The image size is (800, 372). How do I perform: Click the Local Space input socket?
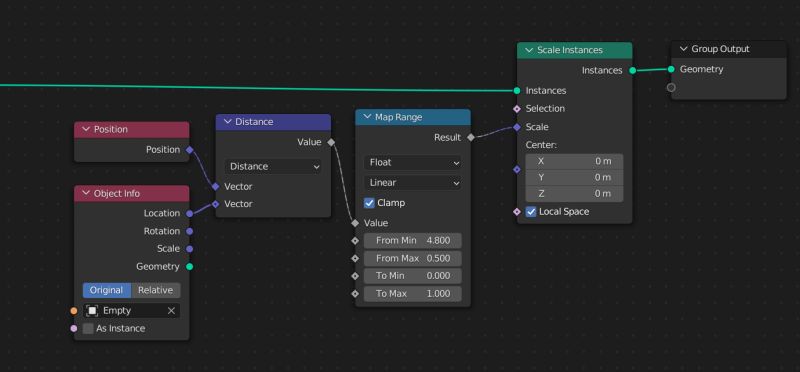click(x=517, y=212)
